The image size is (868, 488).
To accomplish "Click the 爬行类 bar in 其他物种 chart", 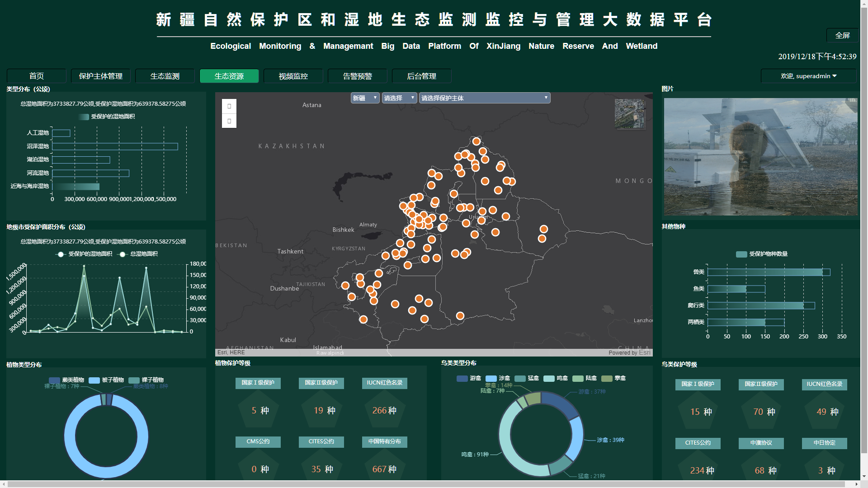I will tap(761, 306).
